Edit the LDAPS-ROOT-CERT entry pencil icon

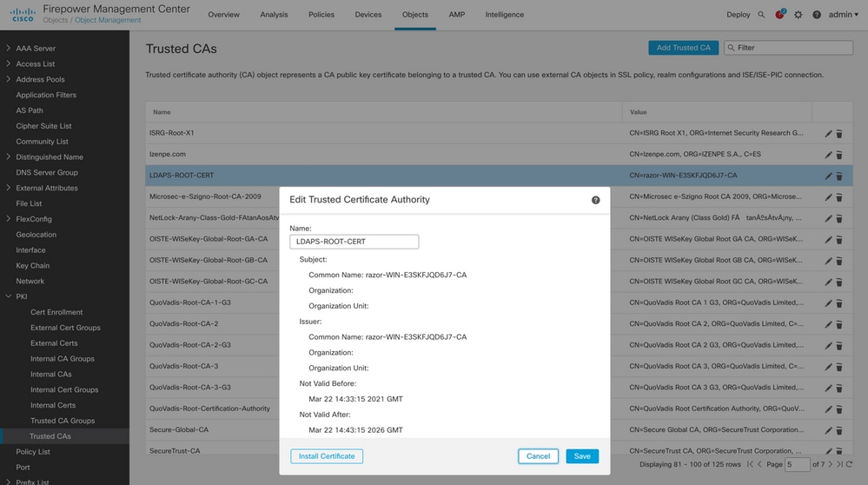[x=828, y=176]
